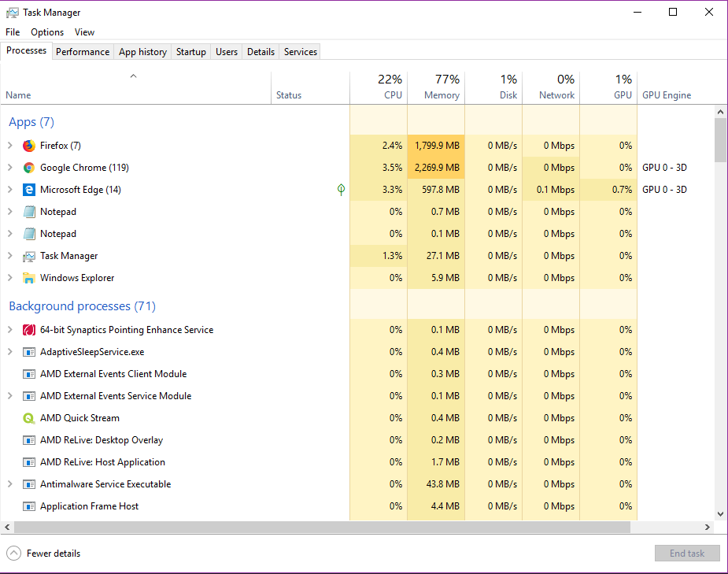Sort processes by the Memory column header
728x574 pixels.
[436, 87]
